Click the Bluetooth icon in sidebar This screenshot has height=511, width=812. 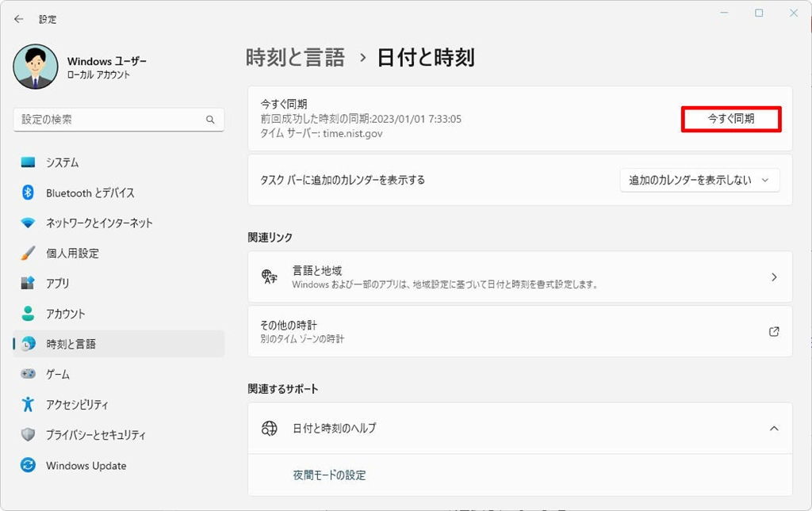click(x=28, y=193)
